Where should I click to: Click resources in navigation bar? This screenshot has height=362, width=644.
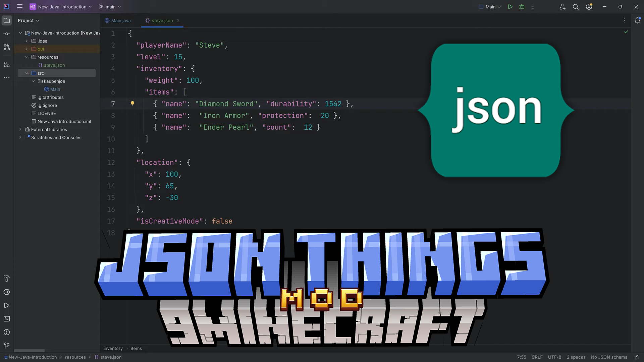pyautogui.click(x=75, y=357)
